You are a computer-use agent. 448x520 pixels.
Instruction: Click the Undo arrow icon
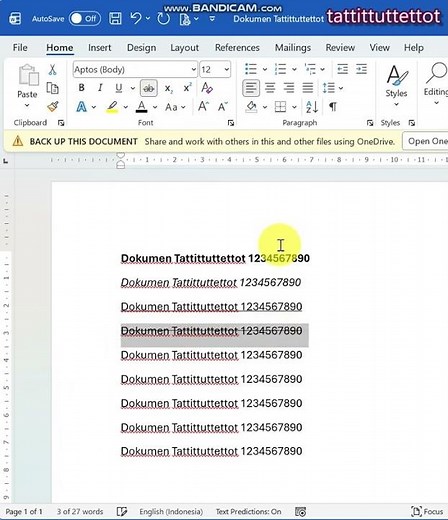point(136,18)
